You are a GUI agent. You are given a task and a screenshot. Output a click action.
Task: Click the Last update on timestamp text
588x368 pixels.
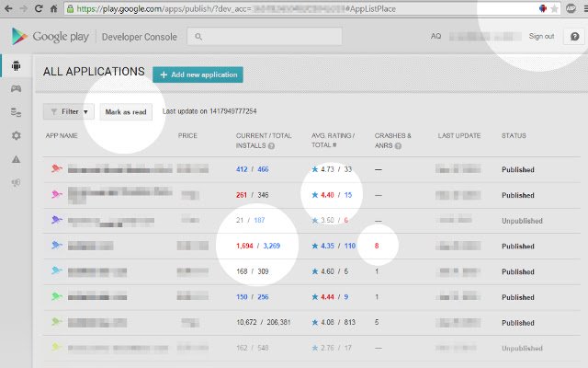(209, 111)
